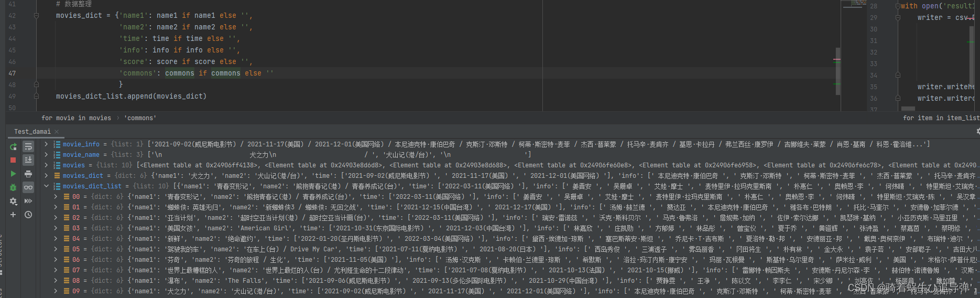980x298 pixels.
Task: Expand list entry 04
Action: tap(56, 239)
